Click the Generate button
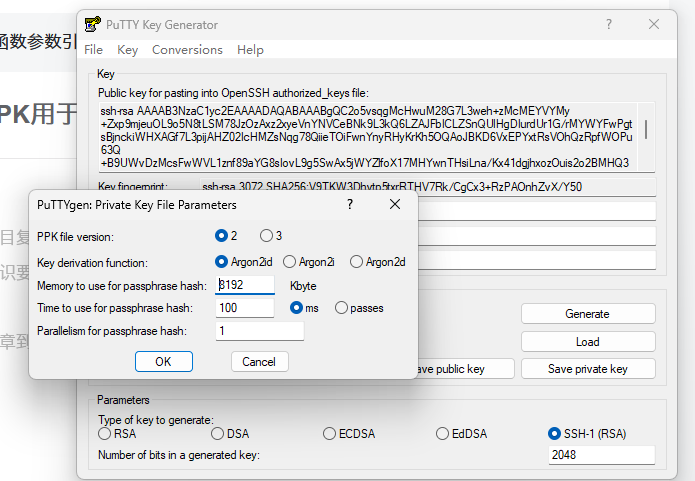This screenshot has width=695, height=481. 588,314
